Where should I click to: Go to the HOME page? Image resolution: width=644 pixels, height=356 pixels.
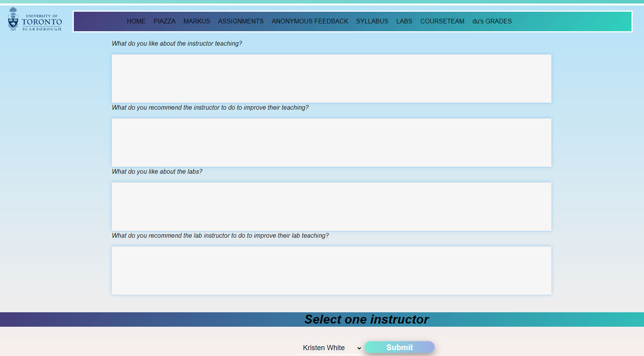(x=136, y=21)
